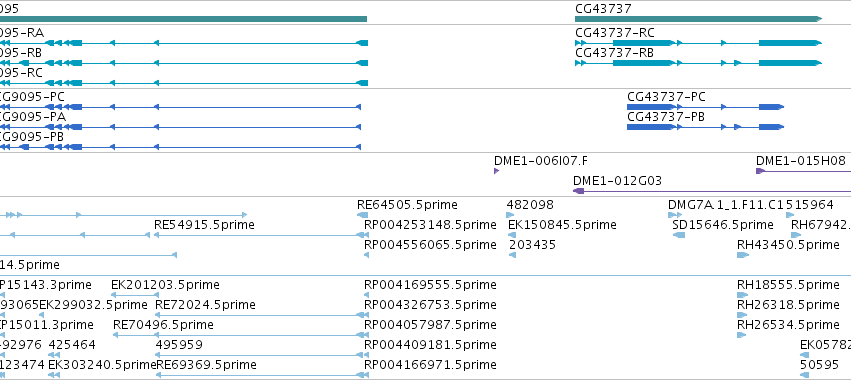This screenshot has height=380, width=851.
Task: Click the arrow glyph under SD15646.5prime
Action: [x=678, y=235]
